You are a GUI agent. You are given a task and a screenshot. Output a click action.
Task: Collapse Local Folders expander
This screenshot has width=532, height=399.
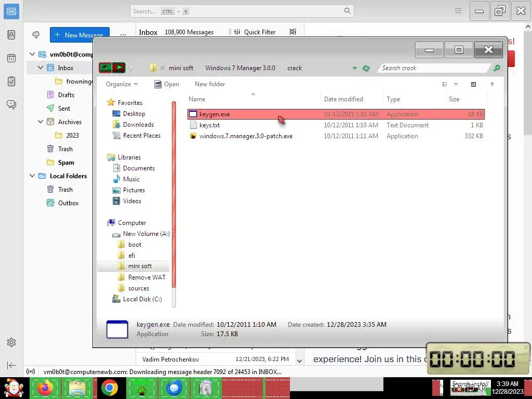tap(32, 176)
